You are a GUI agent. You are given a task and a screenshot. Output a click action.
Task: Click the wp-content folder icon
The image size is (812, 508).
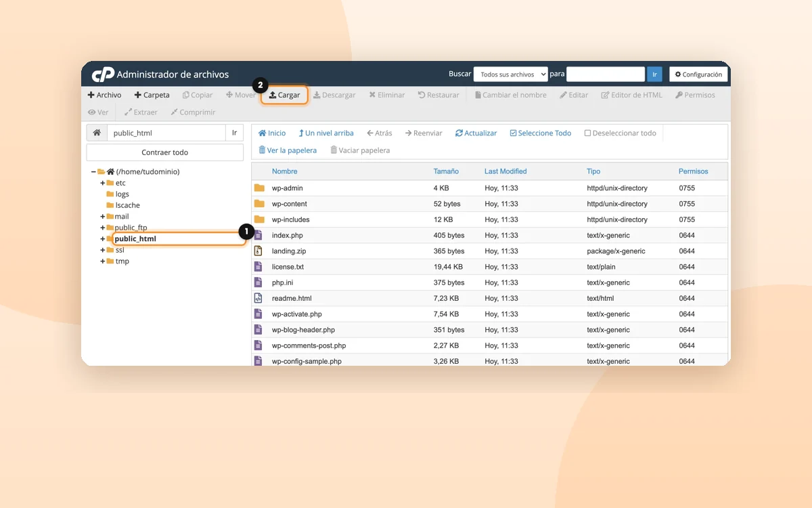coord(259,203)
